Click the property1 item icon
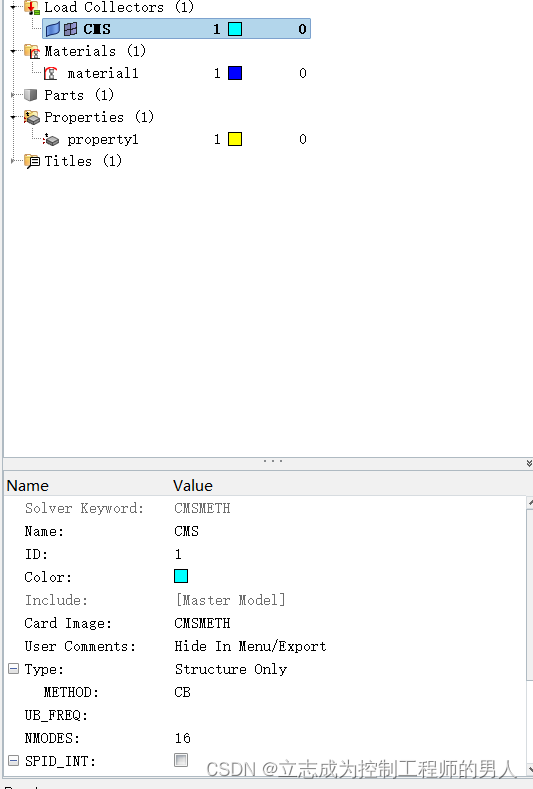 (51, 139)
